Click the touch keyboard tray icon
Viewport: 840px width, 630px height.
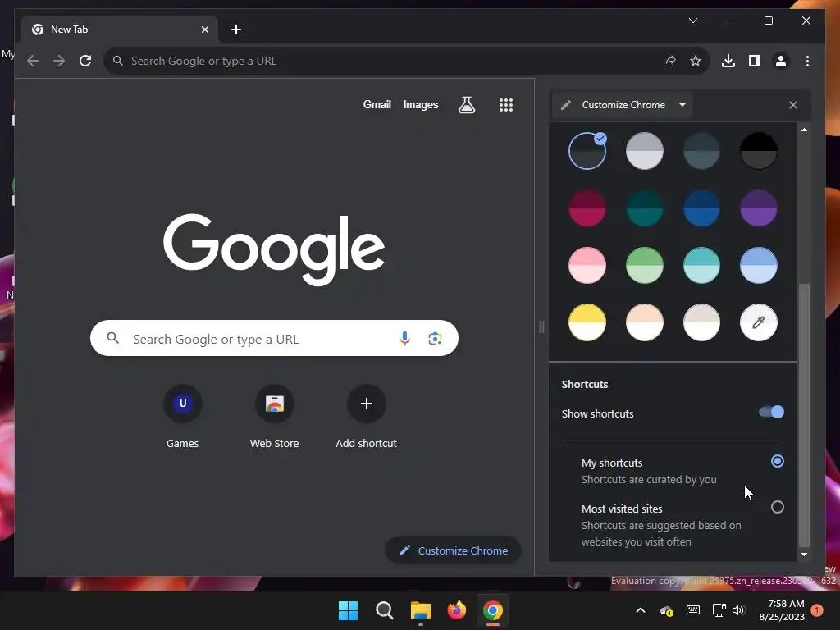pos(692,610)
